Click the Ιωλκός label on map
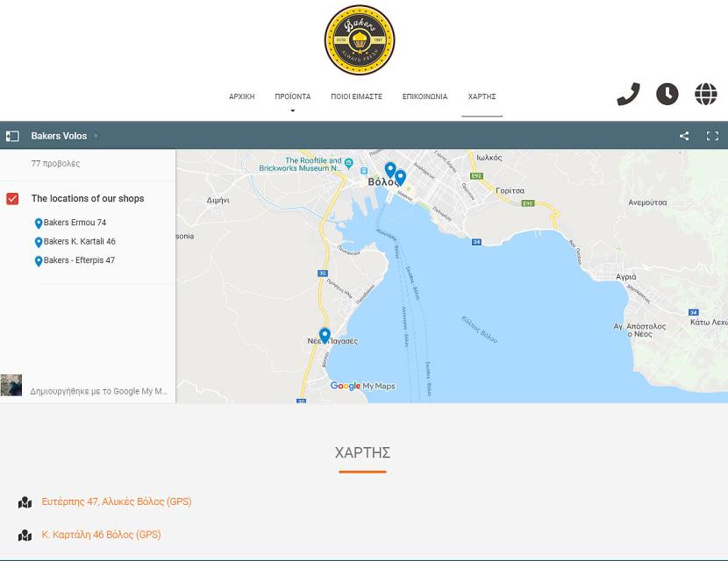This screenshot has width=728, height=561. [x=489, y=158]
